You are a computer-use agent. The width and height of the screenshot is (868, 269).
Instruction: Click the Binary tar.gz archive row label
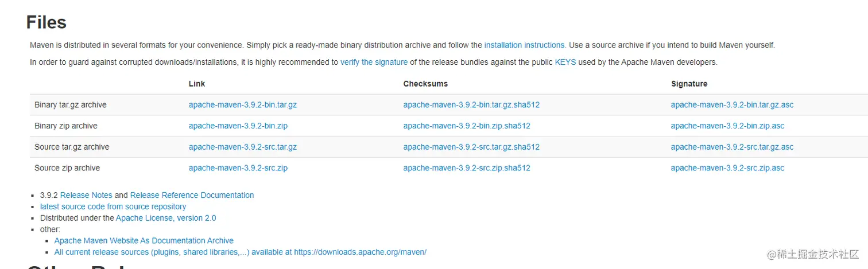point(71,105)
